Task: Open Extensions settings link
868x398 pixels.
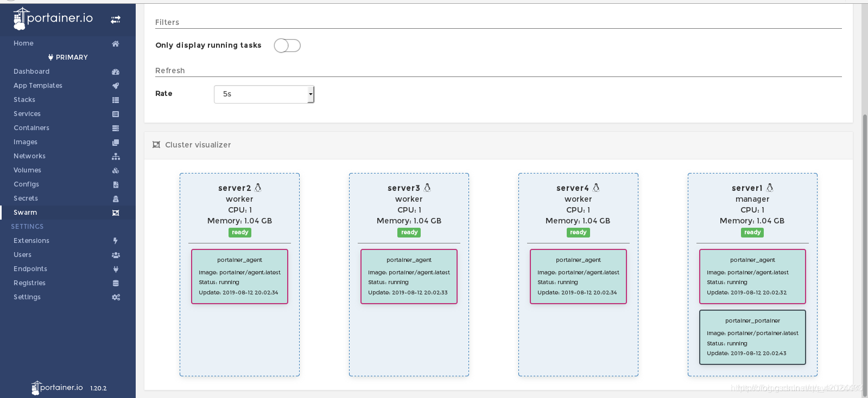Action: point(31,241)
